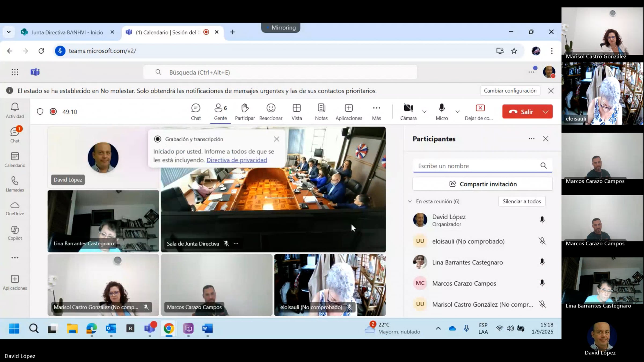Open Copilot in the Teams sidebar
This screenshot has width=644, height=362.
[15, 233]
